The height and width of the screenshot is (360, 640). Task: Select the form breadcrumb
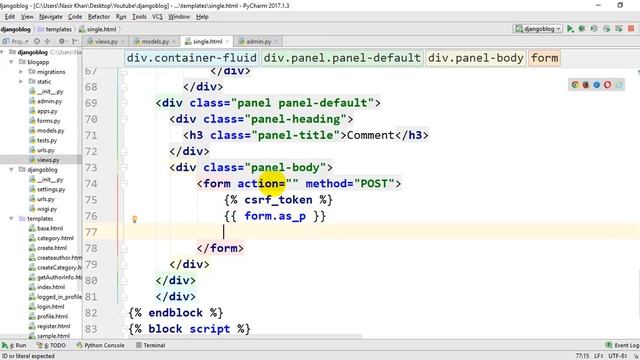(544, 58)
